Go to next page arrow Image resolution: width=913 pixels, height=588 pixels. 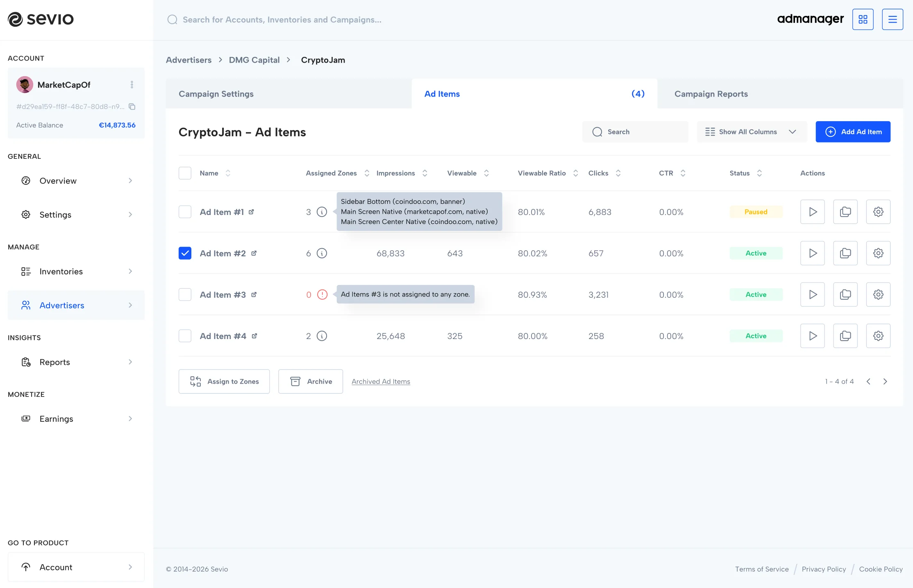point(885,381)
